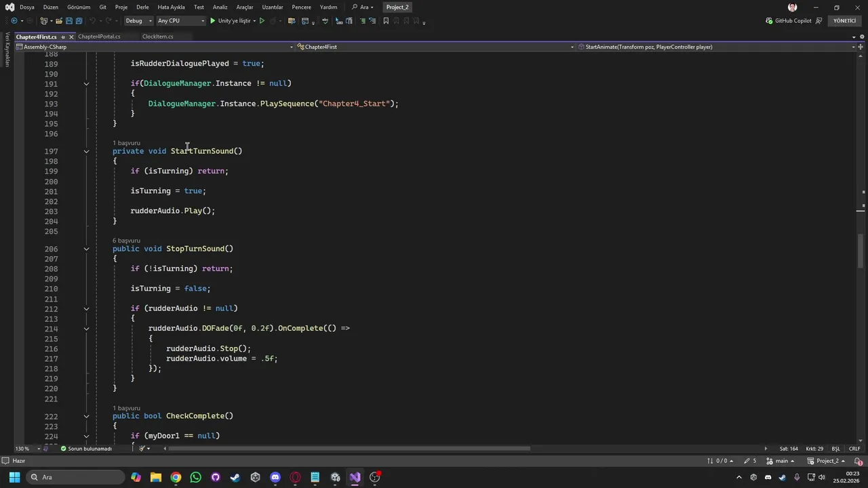Click the '1 başvuru' CodeLens above CheckComplete

126,408
